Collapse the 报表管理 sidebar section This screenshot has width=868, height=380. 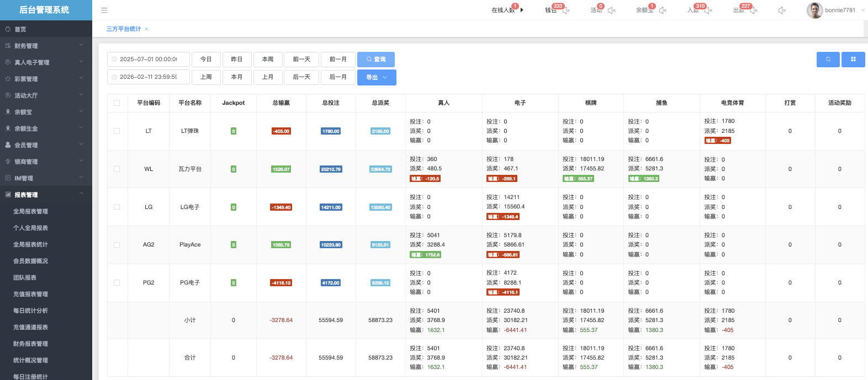46,195
